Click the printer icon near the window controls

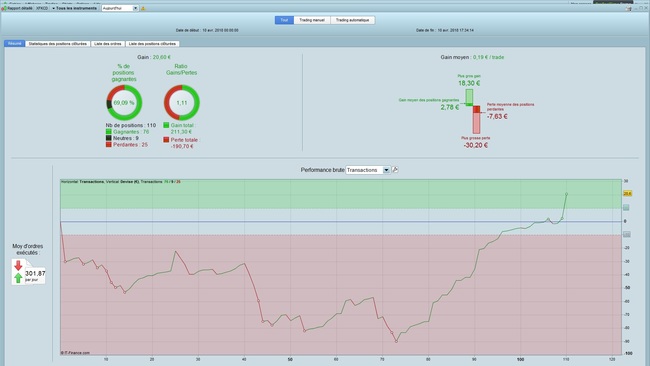click(x=628, y=8)
